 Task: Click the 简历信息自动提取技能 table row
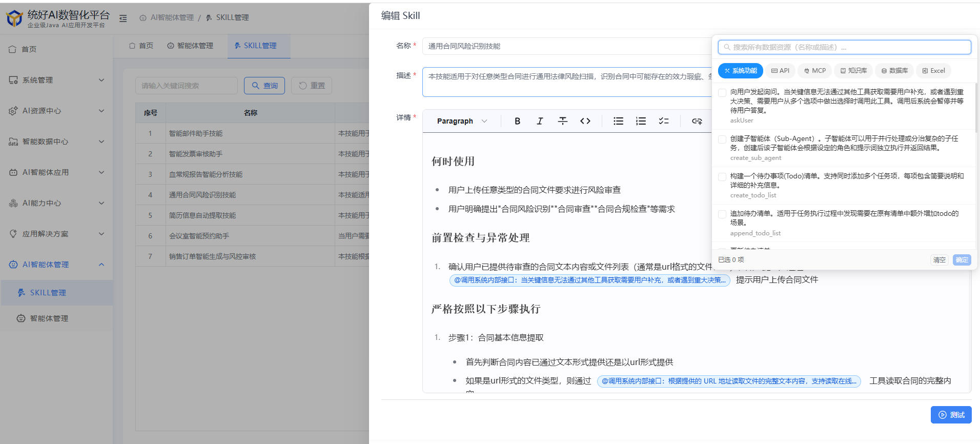tap(252, 215)
